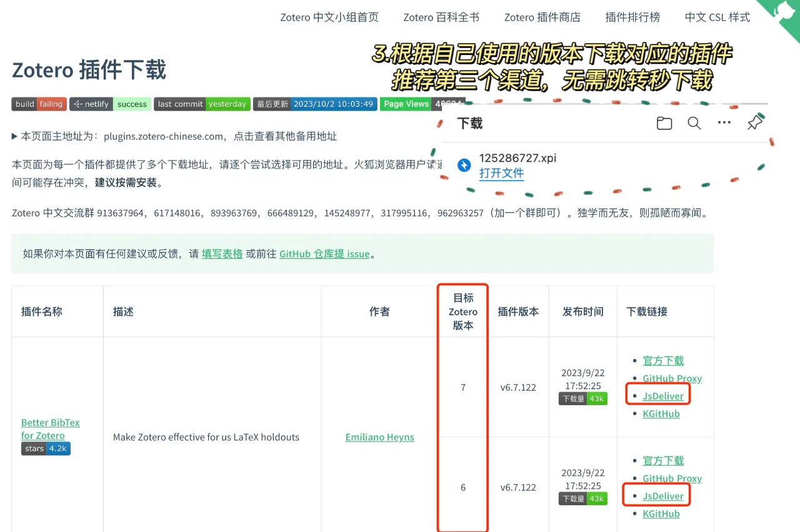Visit author Emiliano Heyns link
The height and width of the screenshot is (532, 800).
pyautogui.click(x=379, y=437)
